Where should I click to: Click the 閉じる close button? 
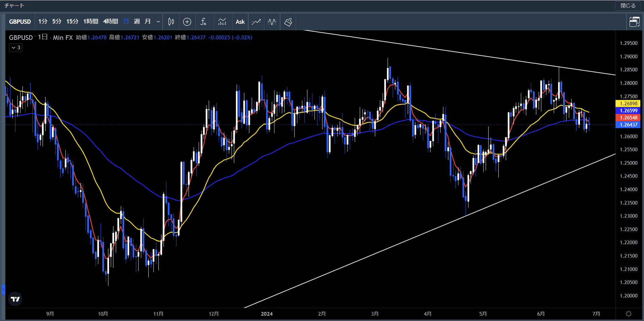(628, 6)
